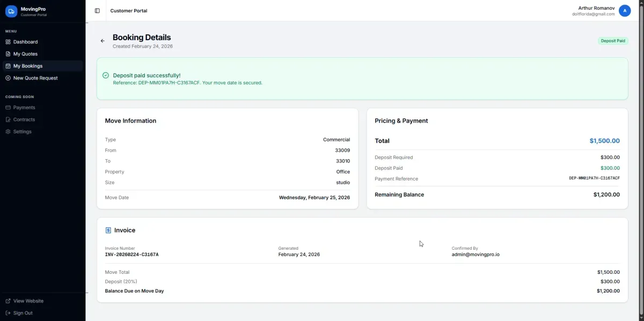
Task: Open View Website link
Action: tap(28, 301)
